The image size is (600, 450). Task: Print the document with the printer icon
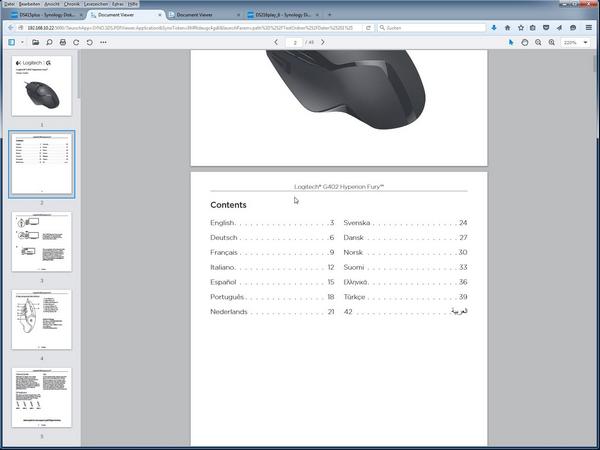63,42
